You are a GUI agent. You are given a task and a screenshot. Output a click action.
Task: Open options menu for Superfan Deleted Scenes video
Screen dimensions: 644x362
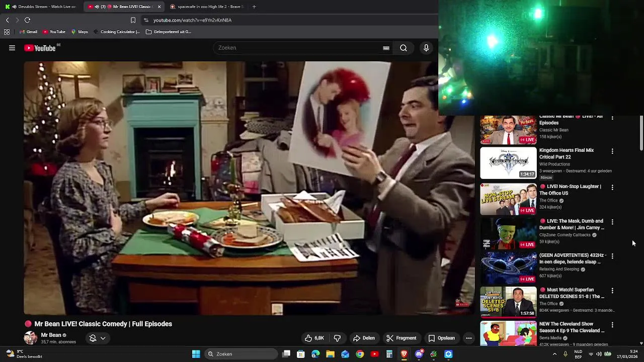pyautogui.click(x=612, y=291)
